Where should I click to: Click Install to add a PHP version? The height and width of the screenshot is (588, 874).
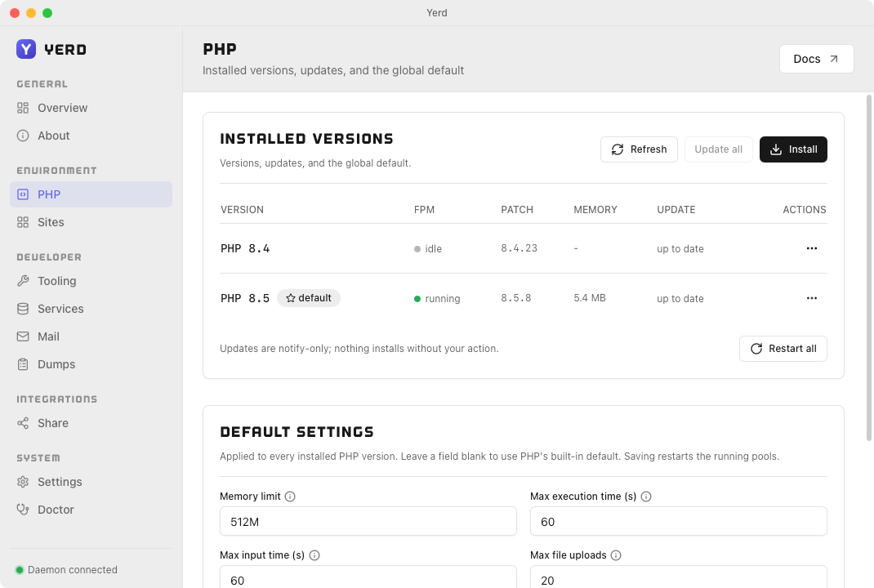pyautogui.click(x=793, y=149)
